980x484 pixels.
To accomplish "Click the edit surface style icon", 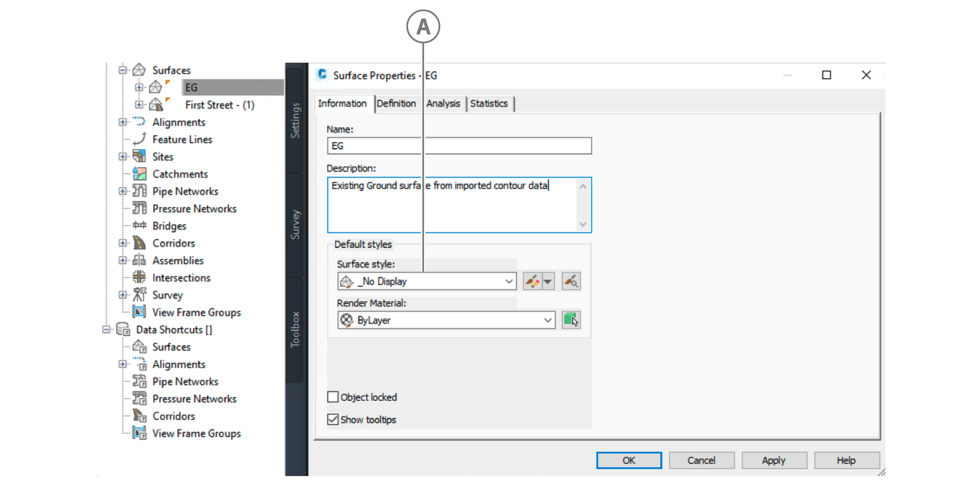I will tap(532, 282).
